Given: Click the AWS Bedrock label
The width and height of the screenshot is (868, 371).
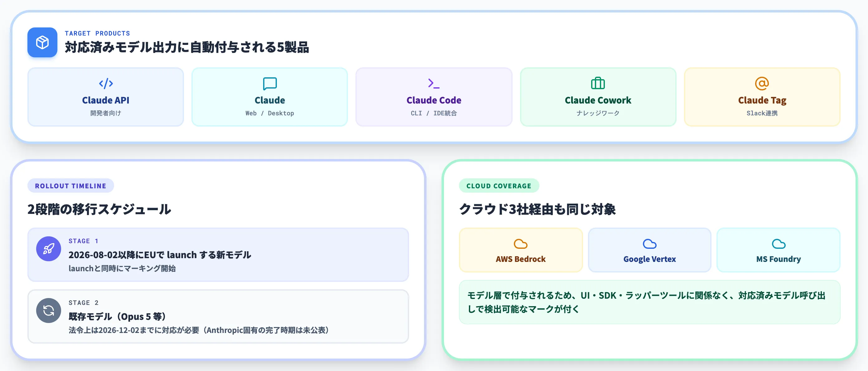Looking at the screenshot, I should coord(521,259).
